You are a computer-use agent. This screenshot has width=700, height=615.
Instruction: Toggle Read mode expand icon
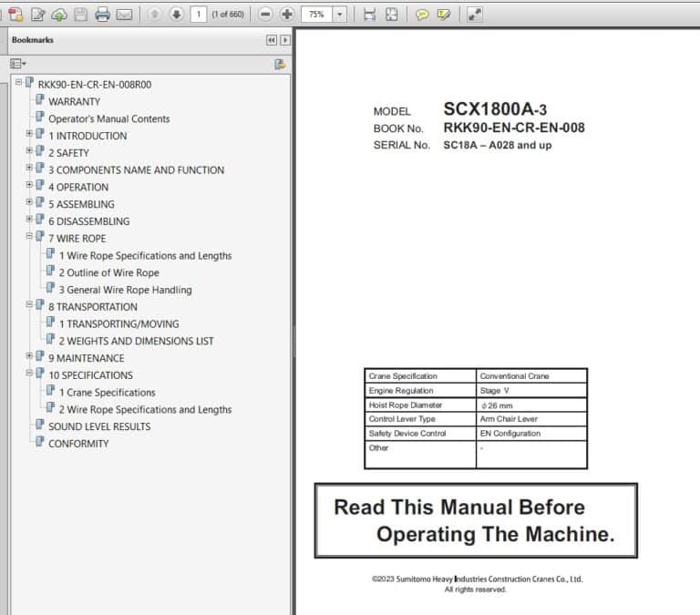[474, 15]
